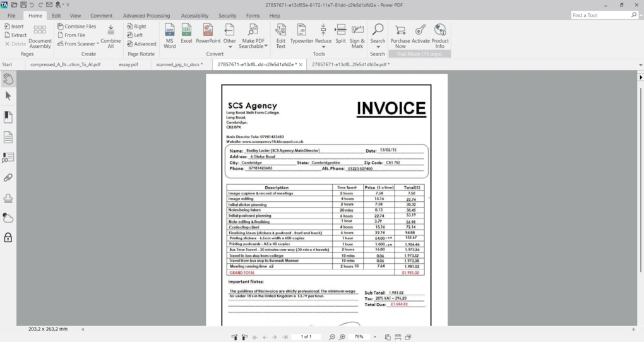Open Advanced page rotation
Viewport: 644px width, 342px height.
click(141, 44)
